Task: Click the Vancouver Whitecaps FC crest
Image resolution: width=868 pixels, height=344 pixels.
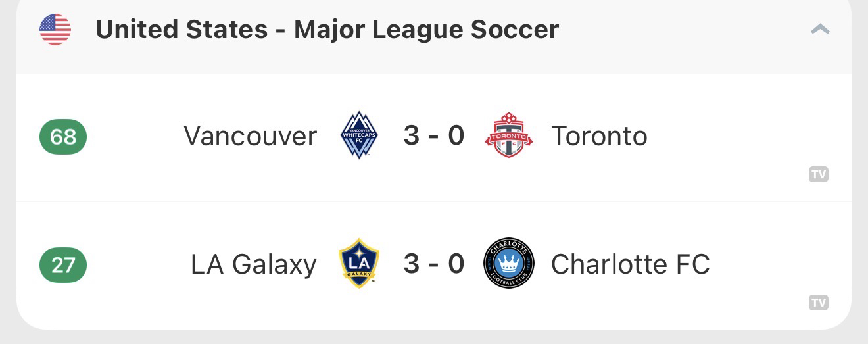Action: click(359, 135)
